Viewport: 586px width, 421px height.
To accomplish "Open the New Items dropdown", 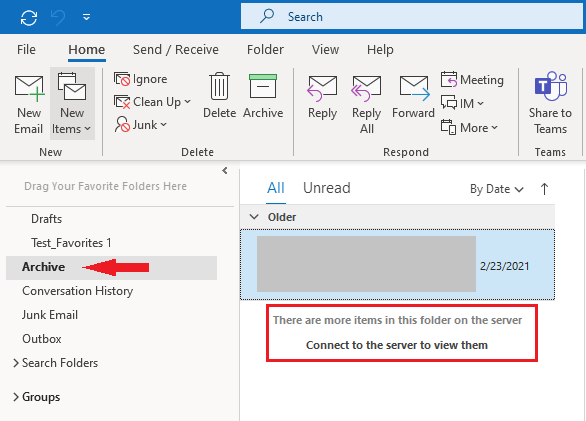I will (72, 104).
